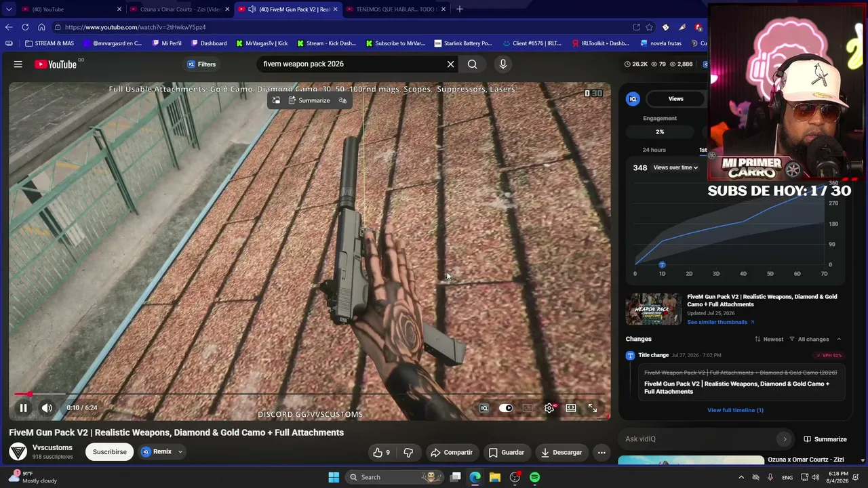Mute the video volume speaker icon
868x488 pixels.
pyautogui.click(x=47, y=408)
